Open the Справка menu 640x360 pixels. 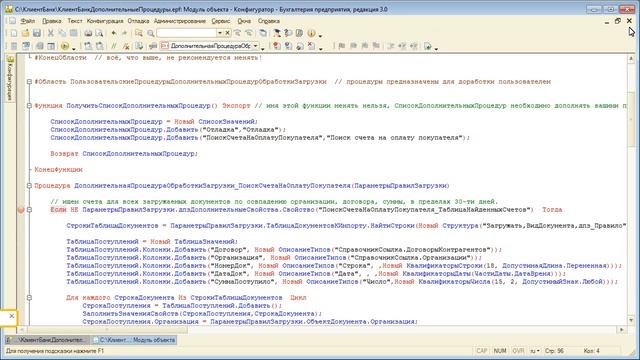[269, 21]
